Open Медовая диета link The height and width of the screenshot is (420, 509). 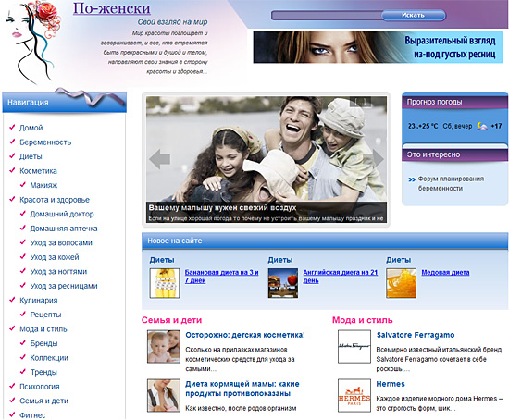point(445,273)
